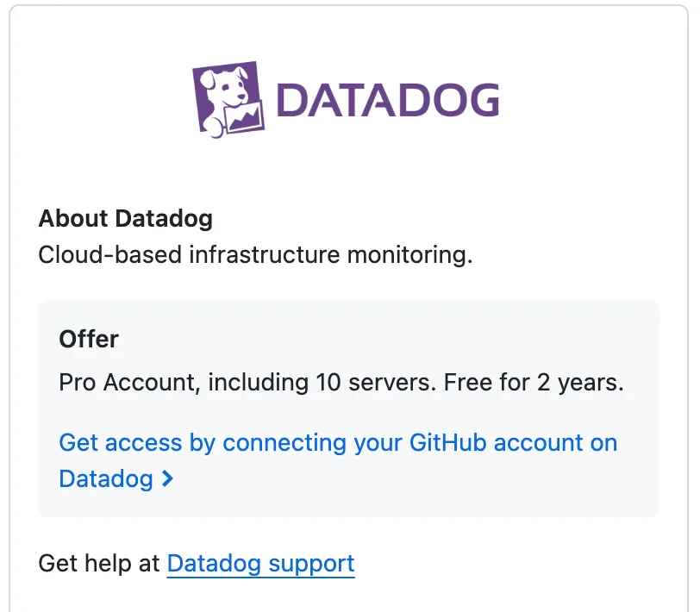
Task: Open the Datadog support link
Action: tap(260, 564)
